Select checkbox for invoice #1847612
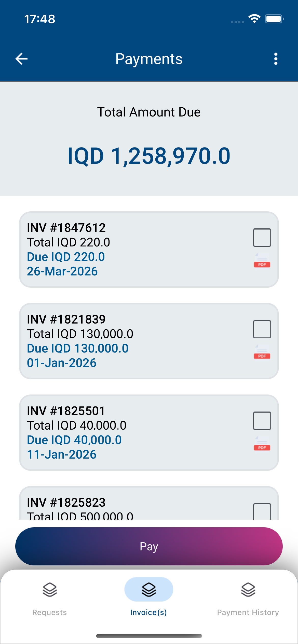Screen dimensions: 298x644 [262, 238]
